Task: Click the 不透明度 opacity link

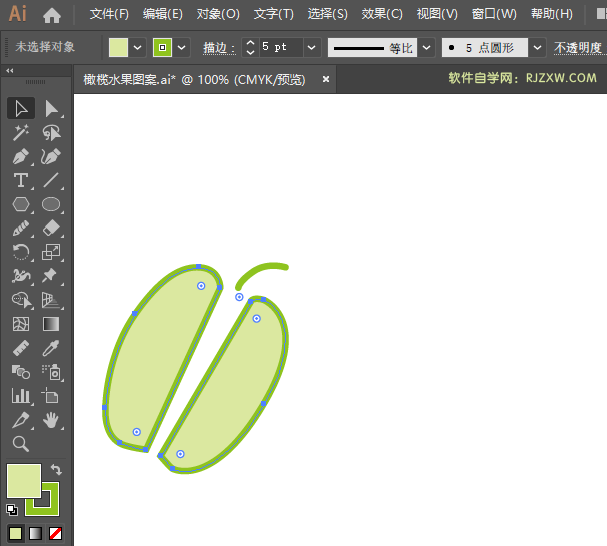Action: 579,48
